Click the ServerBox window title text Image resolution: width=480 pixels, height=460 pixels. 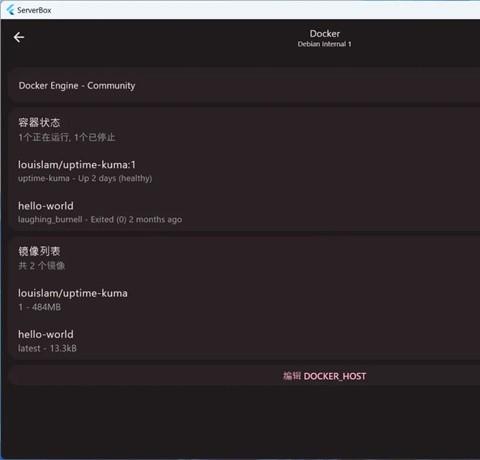coord(34,10)
